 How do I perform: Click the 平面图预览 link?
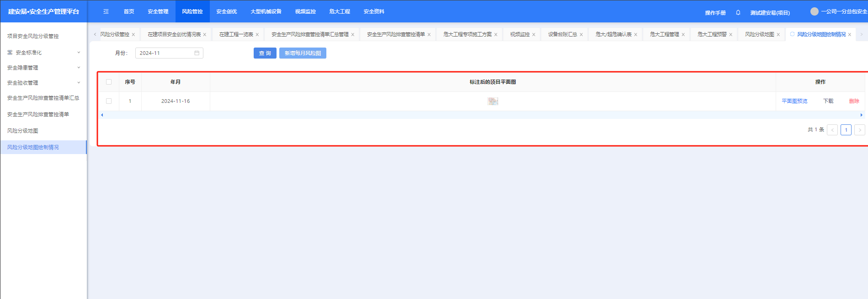pos(794,101)
